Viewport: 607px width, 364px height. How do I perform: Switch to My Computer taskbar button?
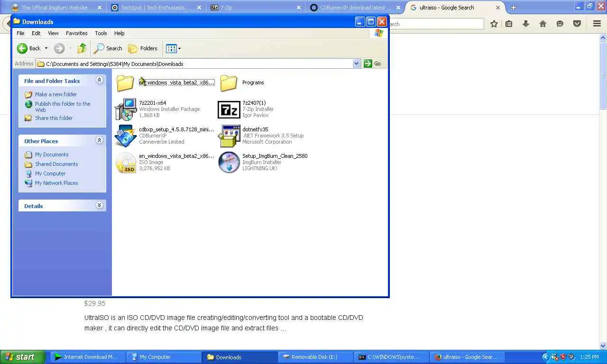coord(164,357)
